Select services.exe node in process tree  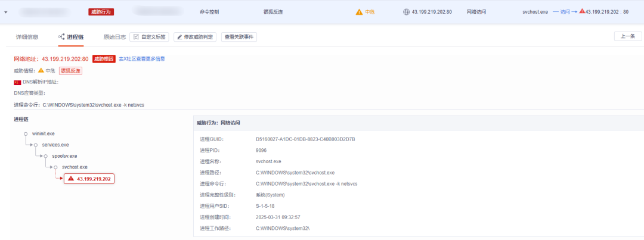pyautogui.click(x=55, y=145)
